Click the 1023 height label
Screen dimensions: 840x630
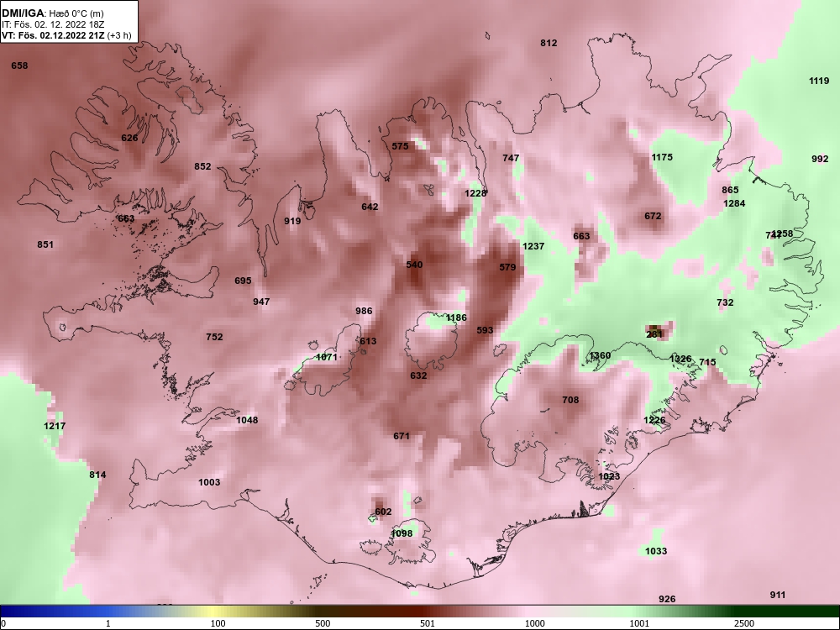coord(608,477)
